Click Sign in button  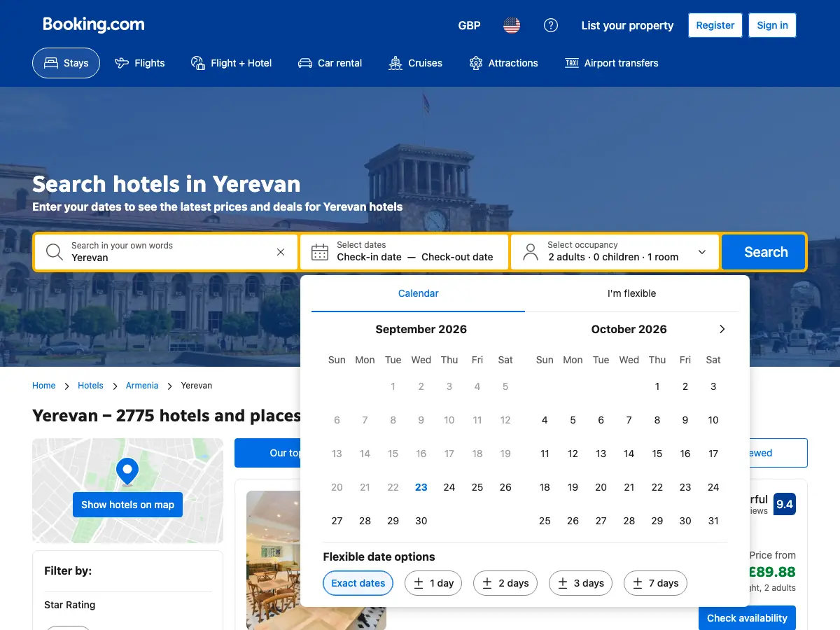click(773, 25)
